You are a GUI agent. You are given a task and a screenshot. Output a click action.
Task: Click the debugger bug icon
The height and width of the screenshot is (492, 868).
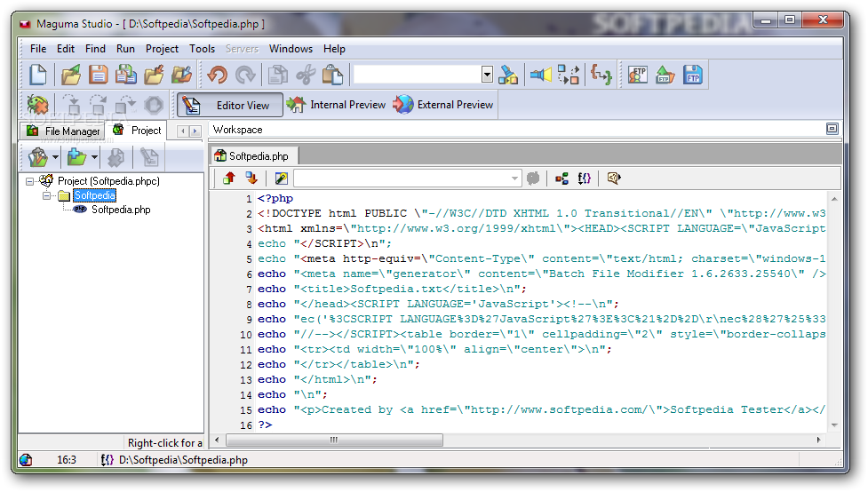click(37, 105)
